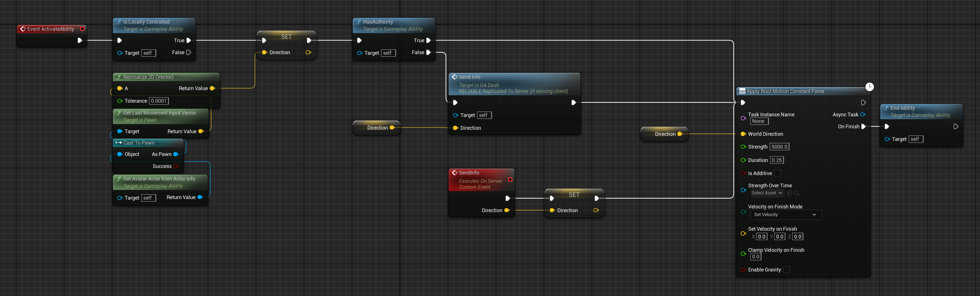The image size is (980, 296).
Task: Click Get Last Movement Input Vector Return Value pin
Action: 201,131
